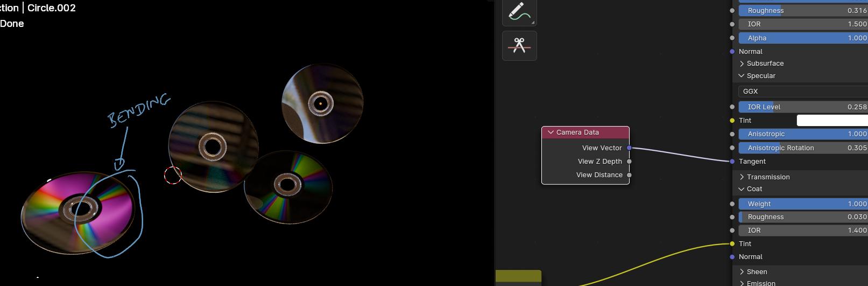Adjust the Anisotropic Rotation slider

(x=803, y=148)
